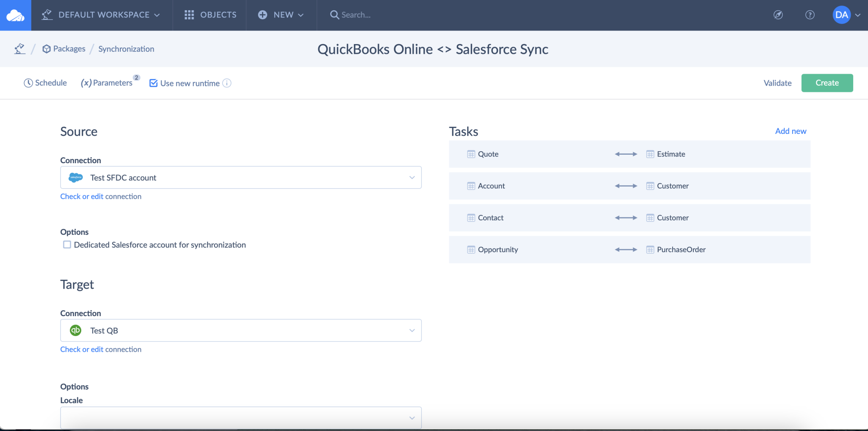Enable Dedicated Salesforce account checkbox
Image resolution: width=868 pixels, height=431 pixels.
coord(67,245)
